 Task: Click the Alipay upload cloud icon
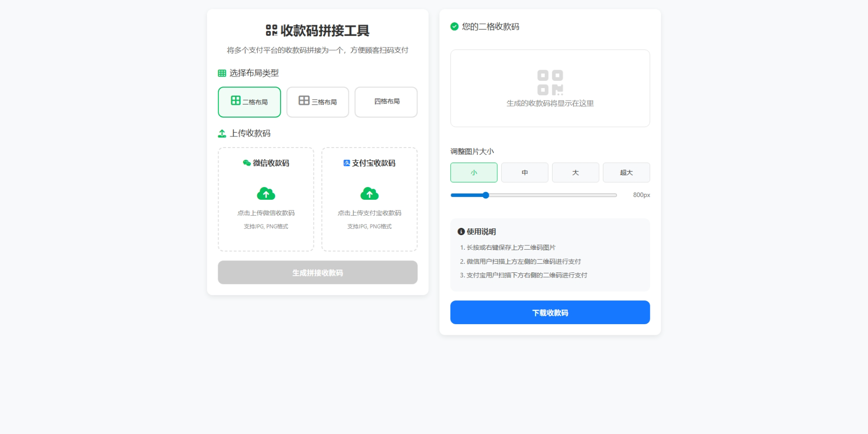(x=370, y=194)
